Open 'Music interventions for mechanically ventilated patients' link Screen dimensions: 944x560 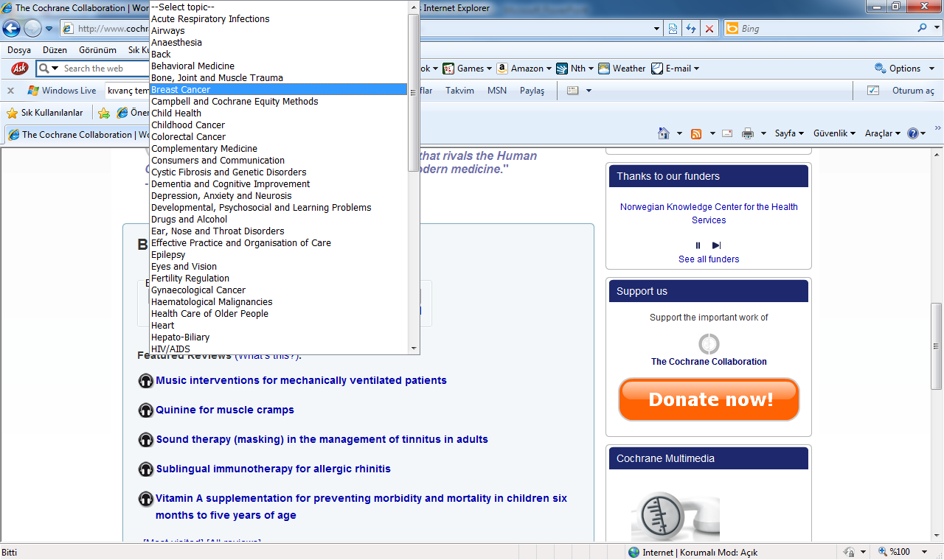point(301,380)
